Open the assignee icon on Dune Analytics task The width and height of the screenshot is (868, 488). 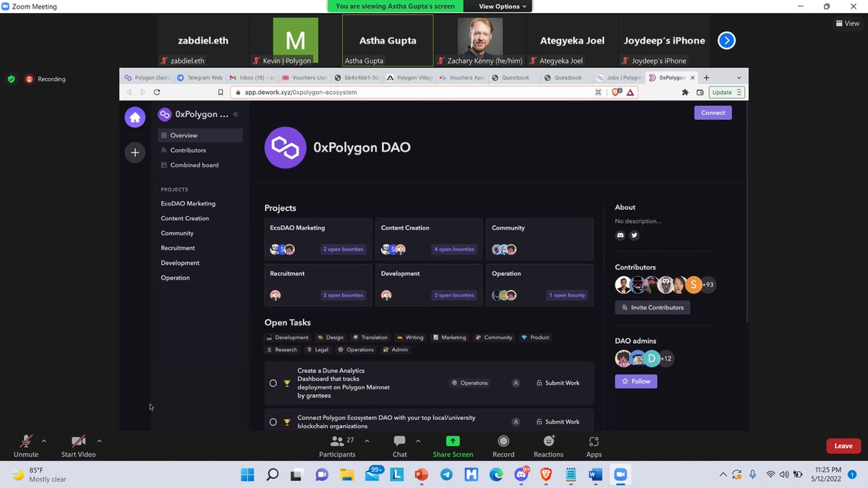coord(516,383)
